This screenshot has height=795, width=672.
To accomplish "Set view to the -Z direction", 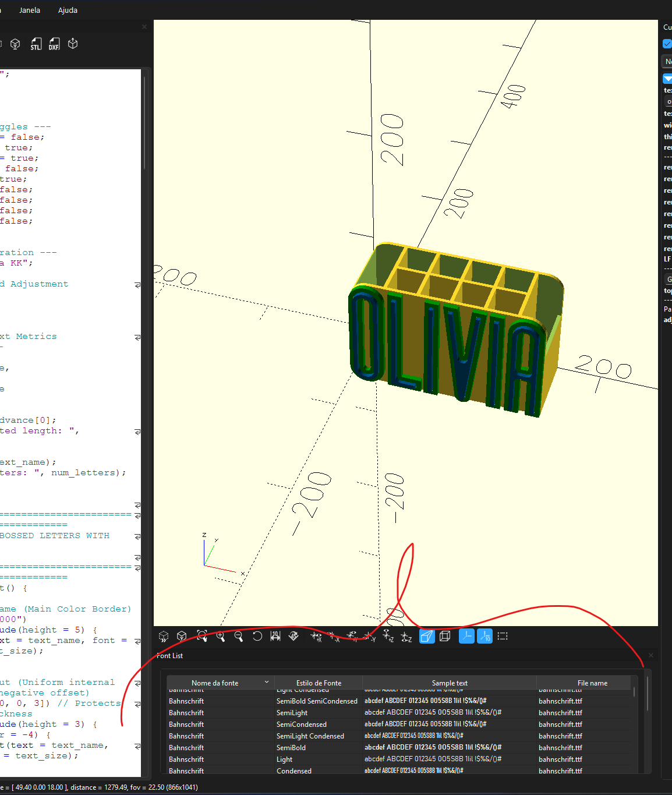I will tap(406, 637).
